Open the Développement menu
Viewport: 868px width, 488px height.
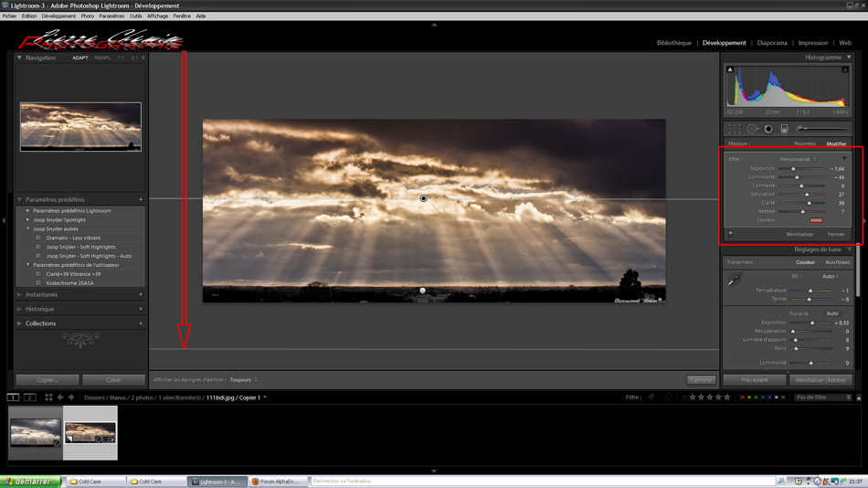click(58, 16)
